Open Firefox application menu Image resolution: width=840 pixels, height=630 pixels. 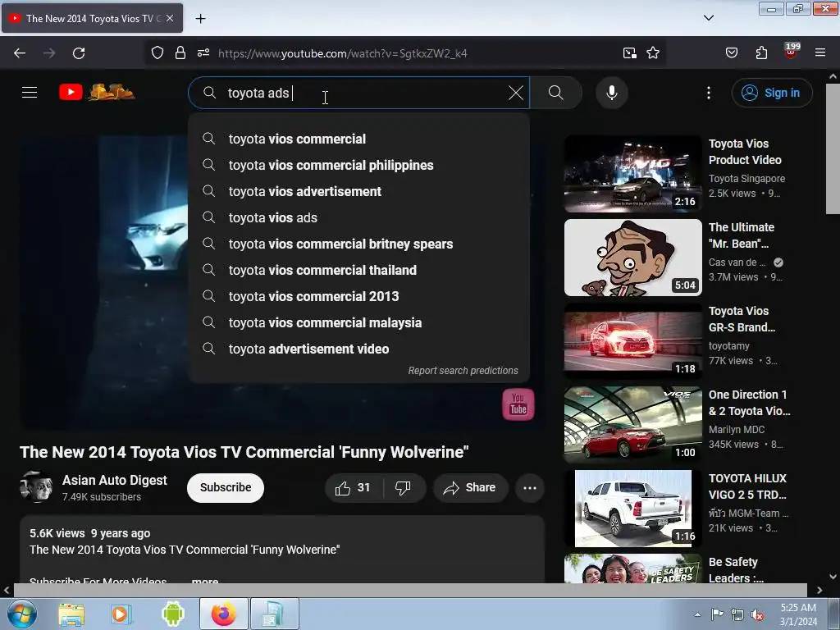(x=819, y=52)
